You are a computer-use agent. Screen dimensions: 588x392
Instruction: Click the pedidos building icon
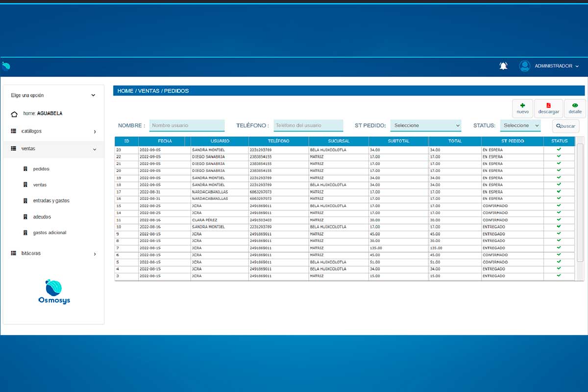point(25,169)
